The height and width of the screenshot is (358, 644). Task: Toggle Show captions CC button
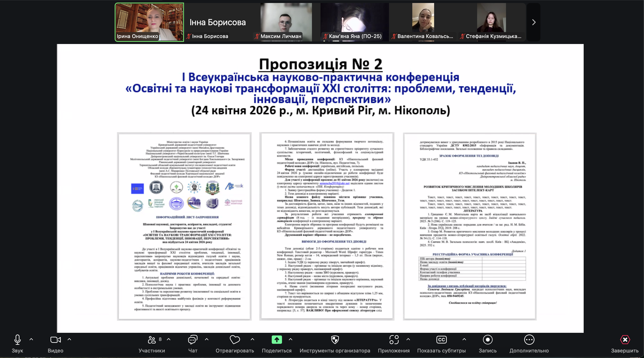click(x=441, y=340)
